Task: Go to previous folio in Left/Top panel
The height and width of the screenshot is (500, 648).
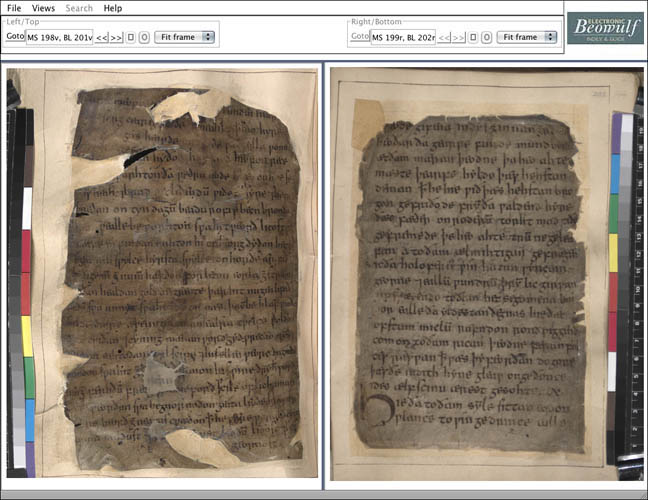Action: tap(102, 37)
